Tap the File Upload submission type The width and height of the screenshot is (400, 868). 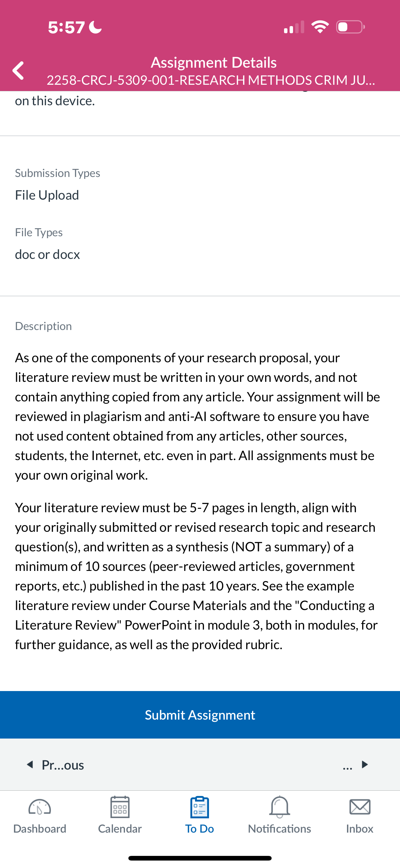click(x=47, y=195)
